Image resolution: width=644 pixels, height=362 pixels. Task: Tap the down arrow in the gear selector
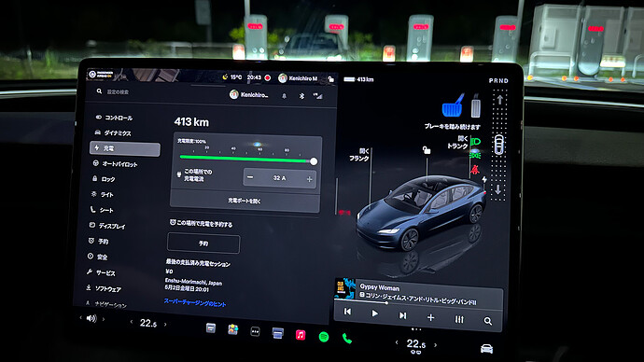pyautogui.click(x=497, y=189)
